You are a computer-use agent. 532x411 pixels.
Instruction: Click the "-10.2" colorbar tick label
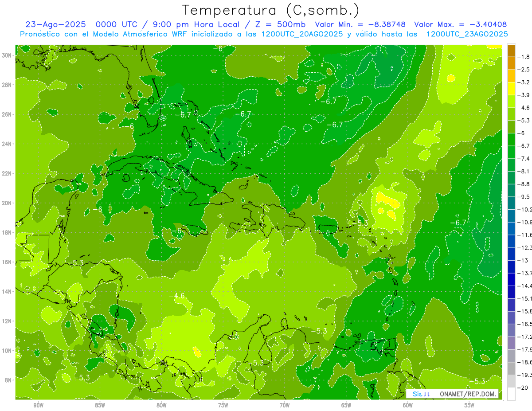(524, 209)
